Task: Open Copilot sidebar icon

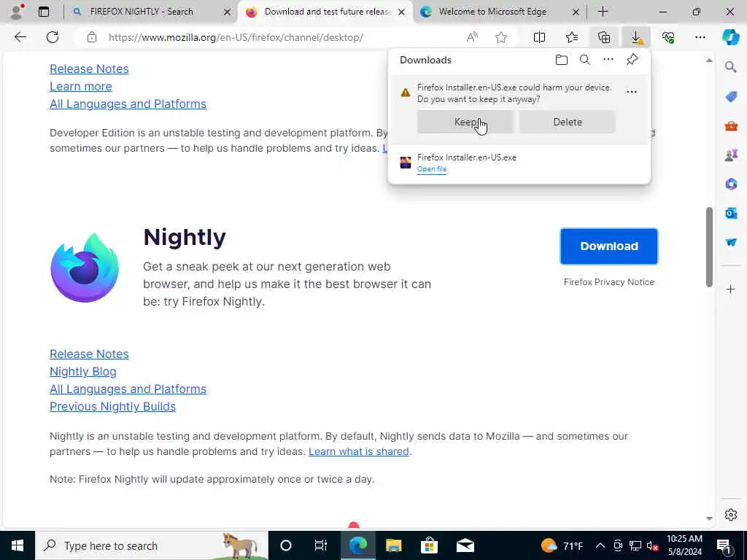Action: click(731, 37)
